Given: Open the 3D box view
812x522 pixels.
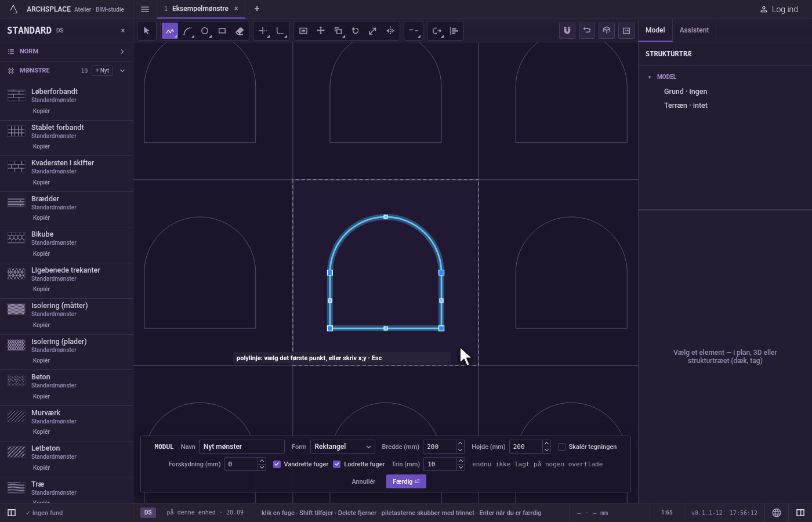Looking at the screenshot, I should pos(607,30).
